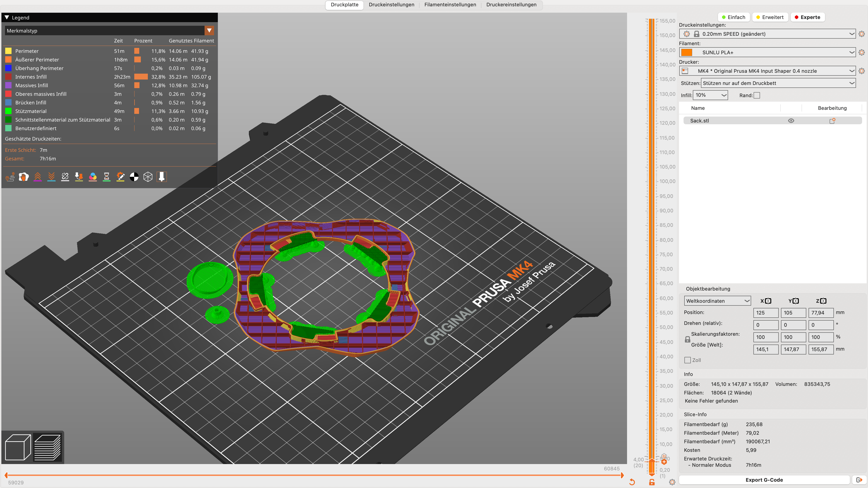868x488 pixels.
Task: Toggle center of gravity icon
Action: (134, 177)
